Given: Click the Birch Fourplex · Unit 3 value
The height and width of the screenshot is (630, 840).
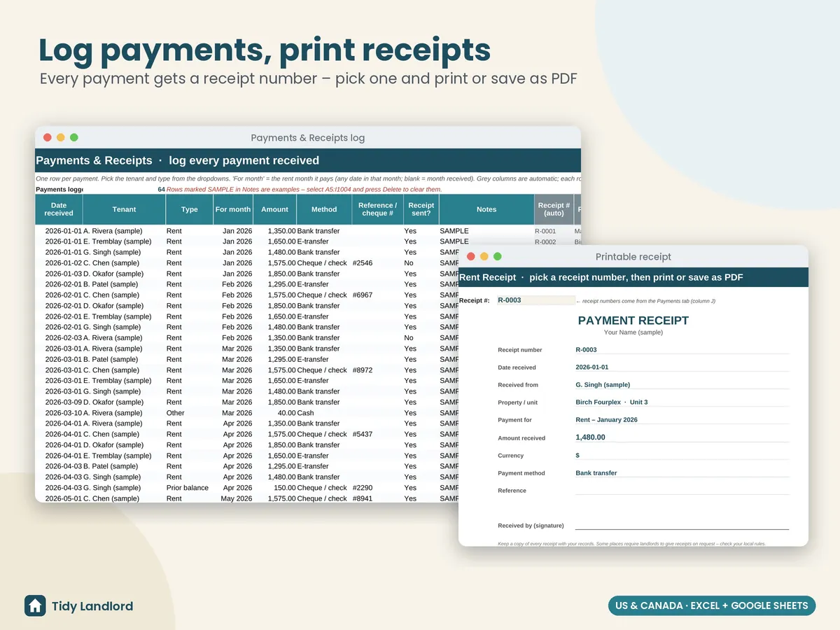Looking at the screenshot, I should click(x=612, y=402).
